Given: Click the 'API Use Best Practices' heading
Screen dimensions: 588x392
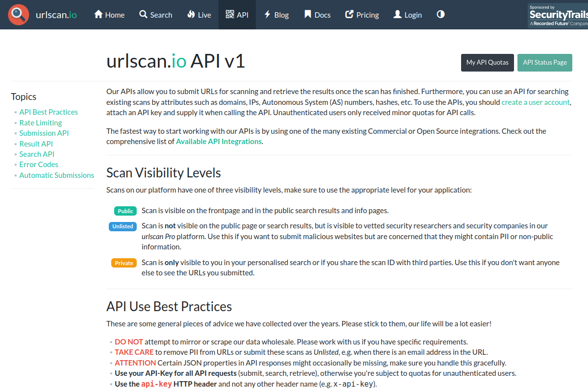Looking at the screenshot, I should coord(169,307).
